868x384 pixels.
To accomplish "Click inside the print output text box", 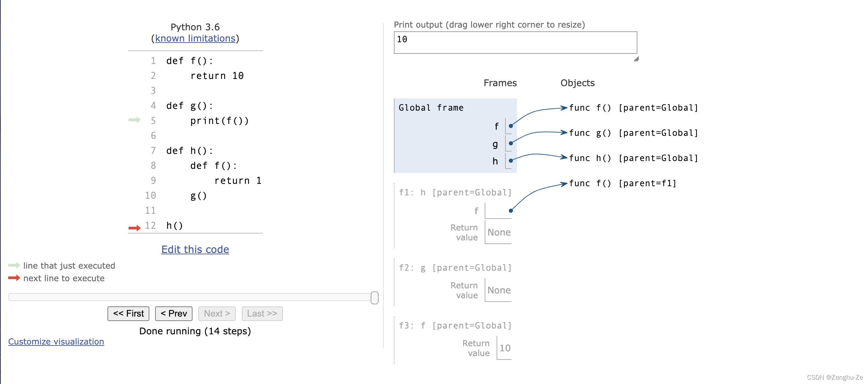I will pyautogui.click(x=515, y=43).
